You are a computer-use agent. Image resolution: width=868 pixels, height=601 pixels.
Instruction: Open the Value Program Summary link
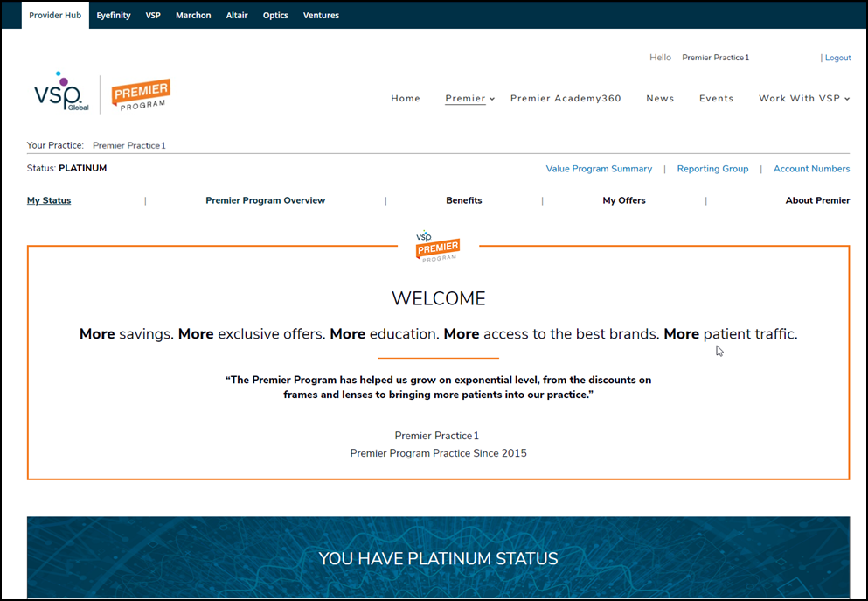(599, 169)
